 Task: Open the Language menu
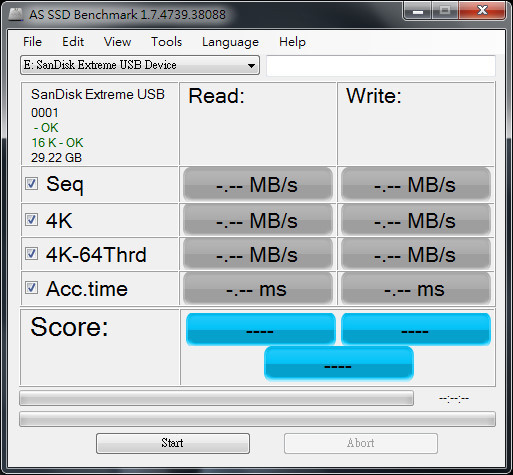pos(230,42)
